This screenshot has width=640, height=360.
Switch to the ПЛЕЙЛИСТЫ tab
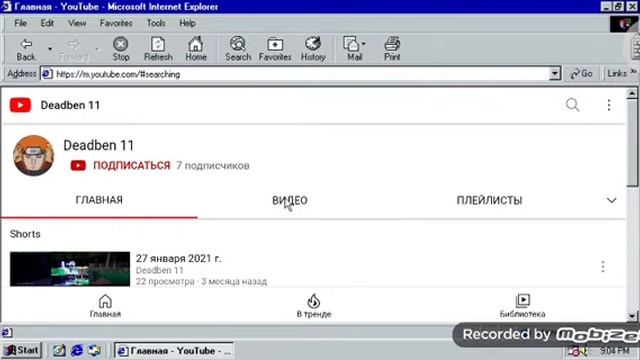(x=489, y=200)
